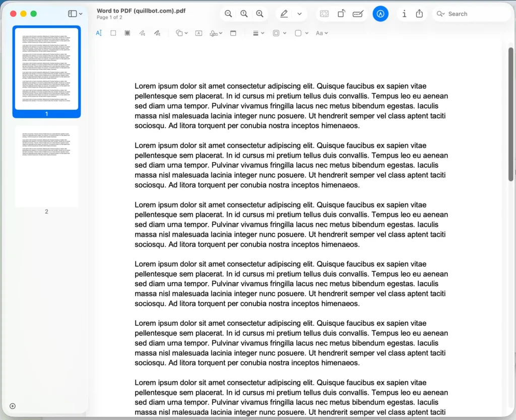Screen dimensions: 516x420
Task: Open the document info inspector icon
Action: (x=404, y=14)
